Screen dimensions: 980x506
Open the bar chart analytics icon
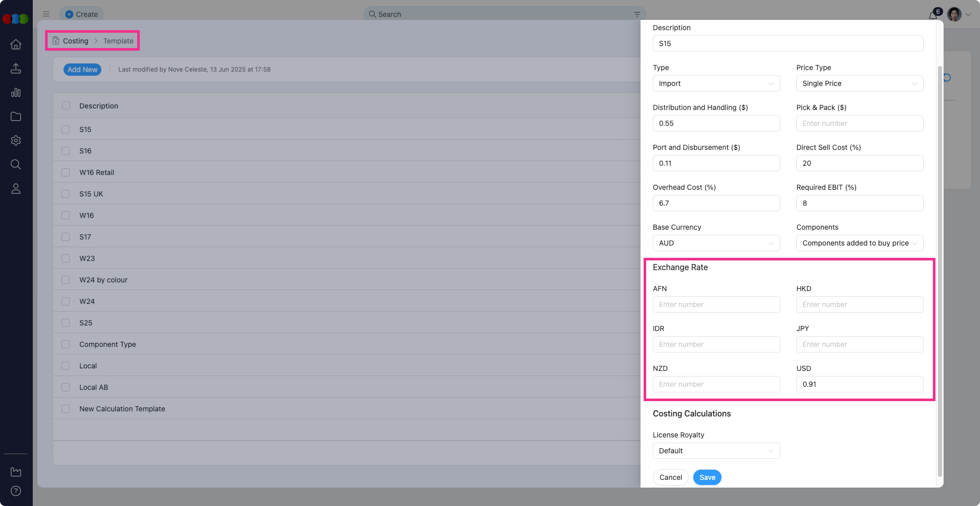pos(16,93)
